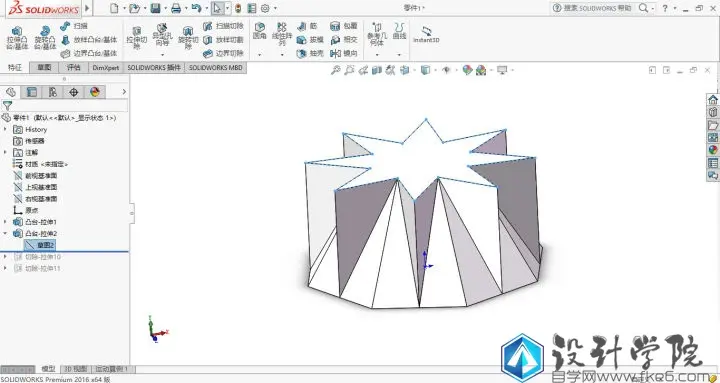This screenshot has height=383, width=720.
Task: Click the Rebuild traffic light icon
Action: tap(238, 8)
